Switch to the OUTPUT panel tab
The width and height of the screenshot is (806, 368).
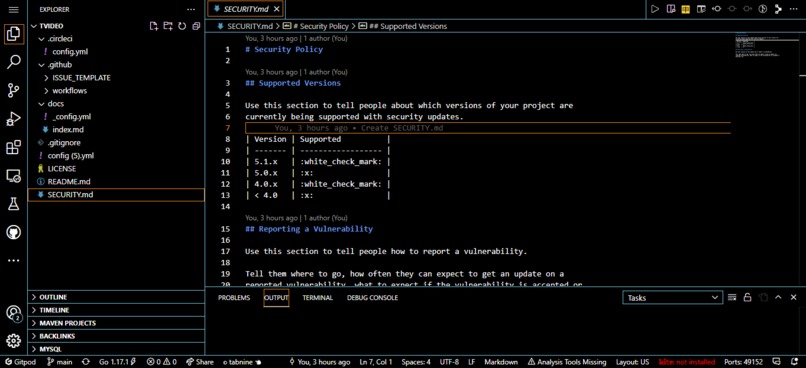tap(276, 298)
